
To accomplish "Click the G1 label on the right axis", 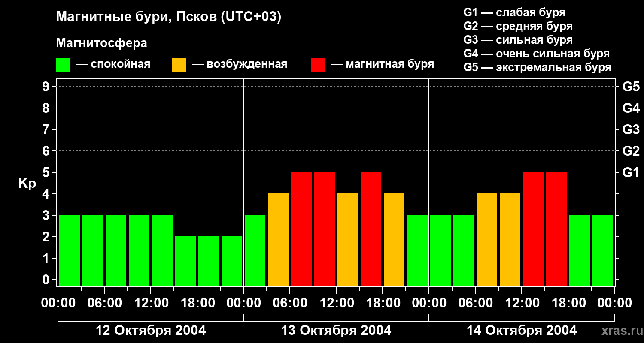I will (x=631, y=172).
